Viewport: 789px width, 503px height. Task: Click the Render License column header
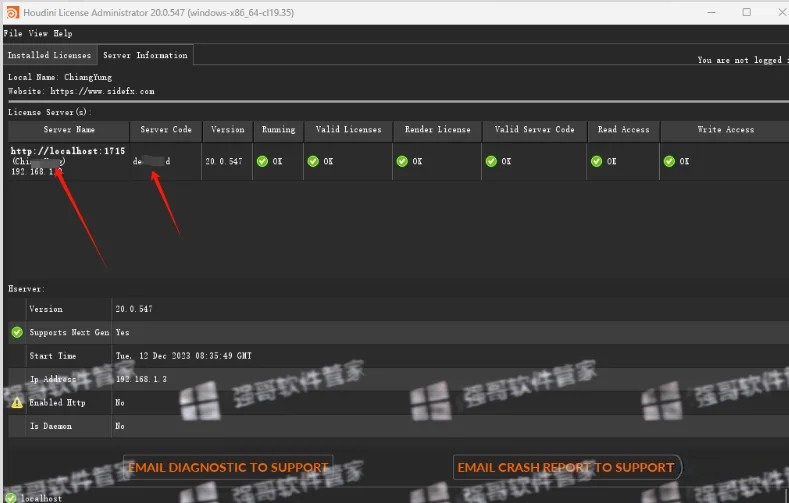[437, 130]
